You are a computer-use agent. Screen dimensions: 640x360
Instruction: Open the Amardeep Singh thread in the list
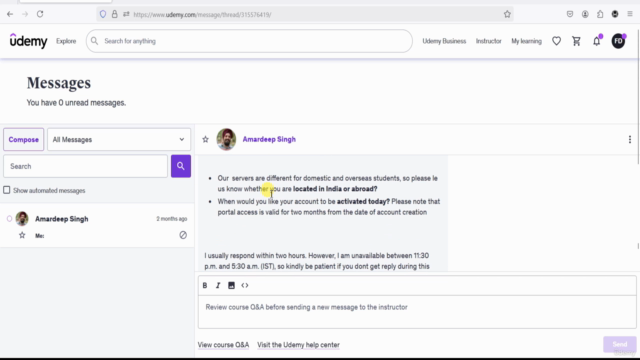(x=97, y=226)
